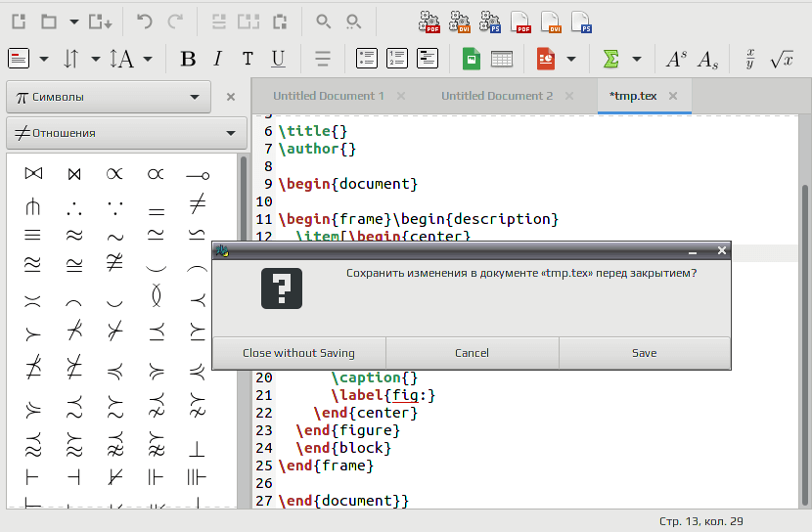The image size is (812, 532).
Task: Insert a square root symbol
Action: (x=782, y=59)
